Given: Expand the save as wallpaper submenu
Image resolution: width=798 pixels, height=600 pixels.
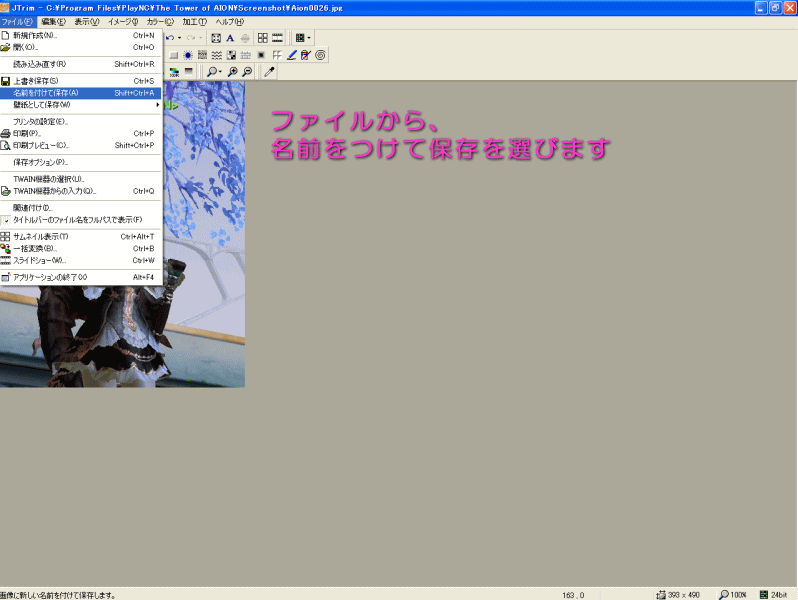Looking at the screenshot, I should pos(80,105).
